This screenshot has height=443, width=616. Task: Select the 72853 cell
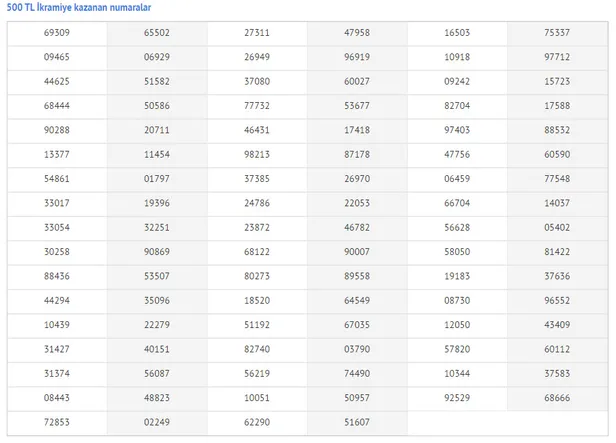57,423
